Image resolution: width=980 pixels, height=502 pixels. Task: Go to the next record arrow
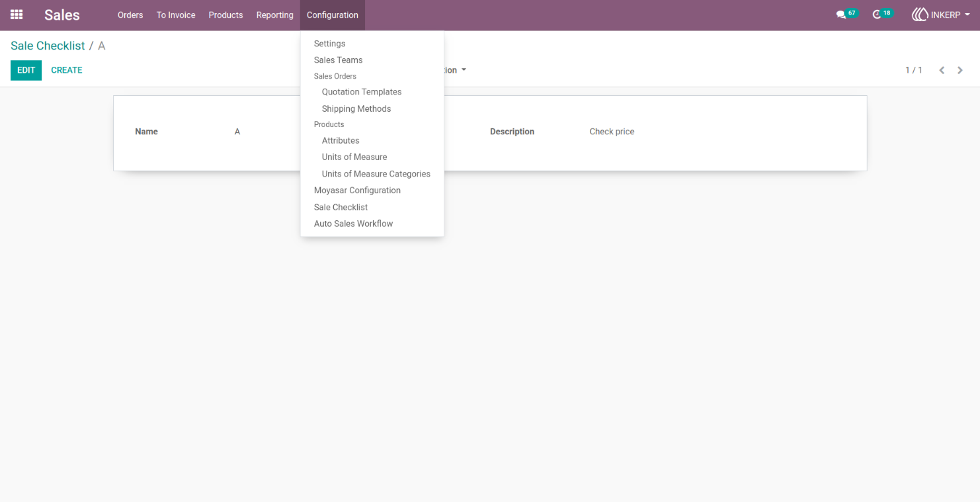[x=960, y=70]
